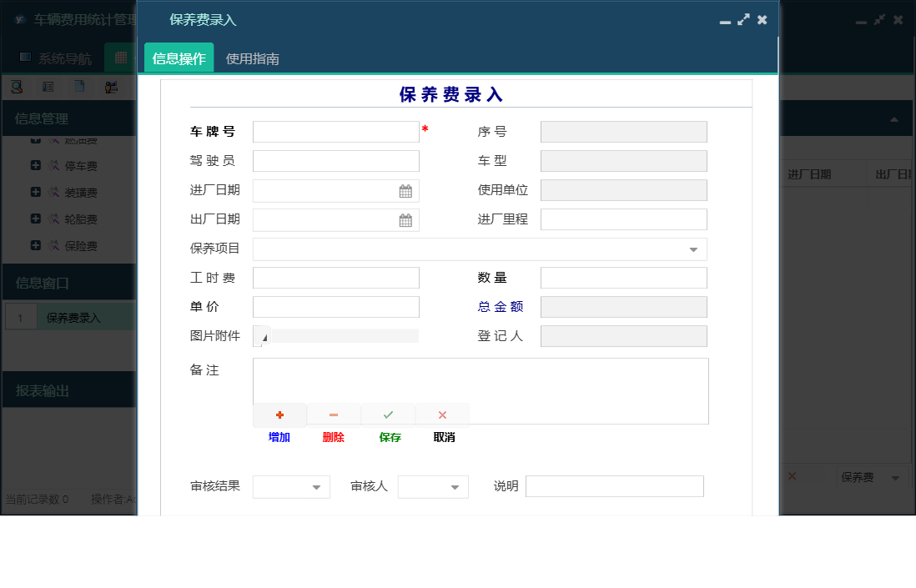Open the 审核结果 dropdown
The image size is (916, 588).
[x=317, y=486]
